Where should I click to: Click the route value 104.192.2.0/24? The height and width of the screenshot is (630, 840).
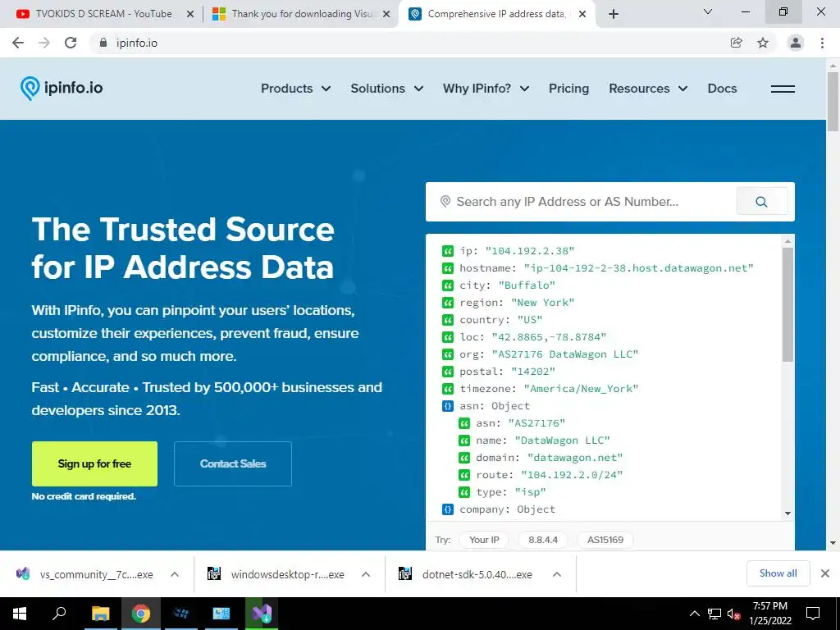pyautogui.click(x=572, y=475)
